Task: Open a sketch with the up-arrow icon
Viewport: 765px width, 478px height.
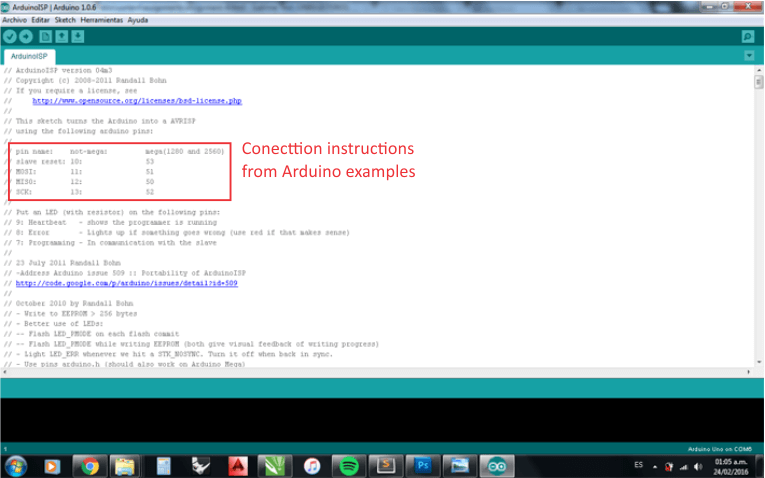Action: [61, 37]
